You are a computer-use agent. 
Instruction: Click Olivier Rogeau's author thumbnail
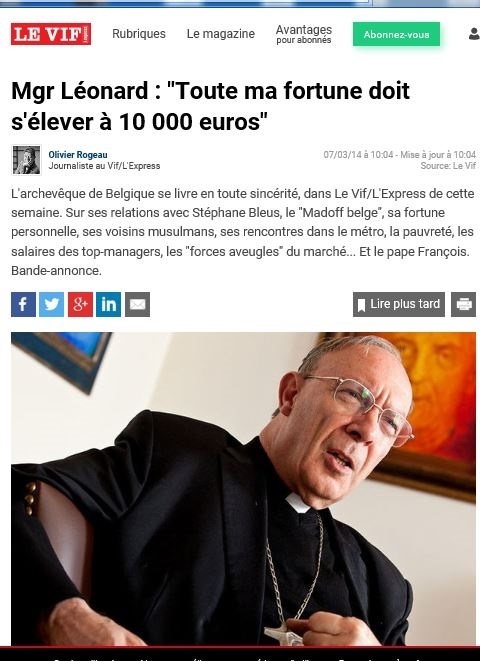26,160
